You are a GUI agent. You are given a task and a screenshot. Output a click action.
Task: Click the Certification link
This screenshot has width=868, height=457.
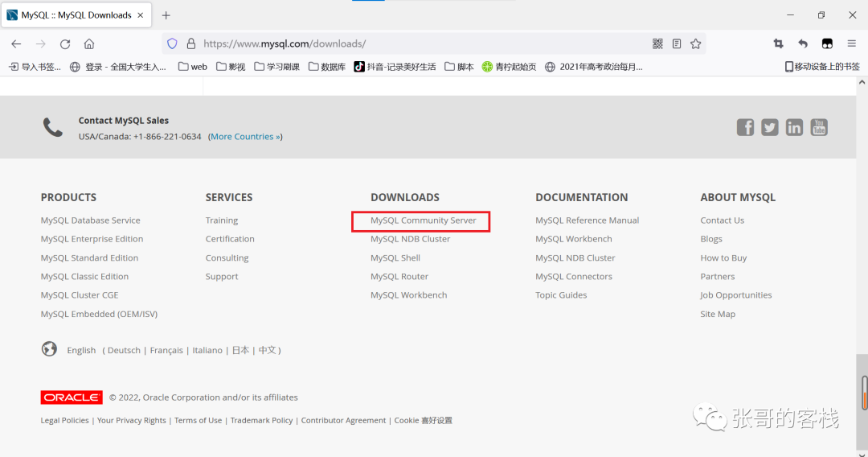pyautogui.click(x=230, y=239)
